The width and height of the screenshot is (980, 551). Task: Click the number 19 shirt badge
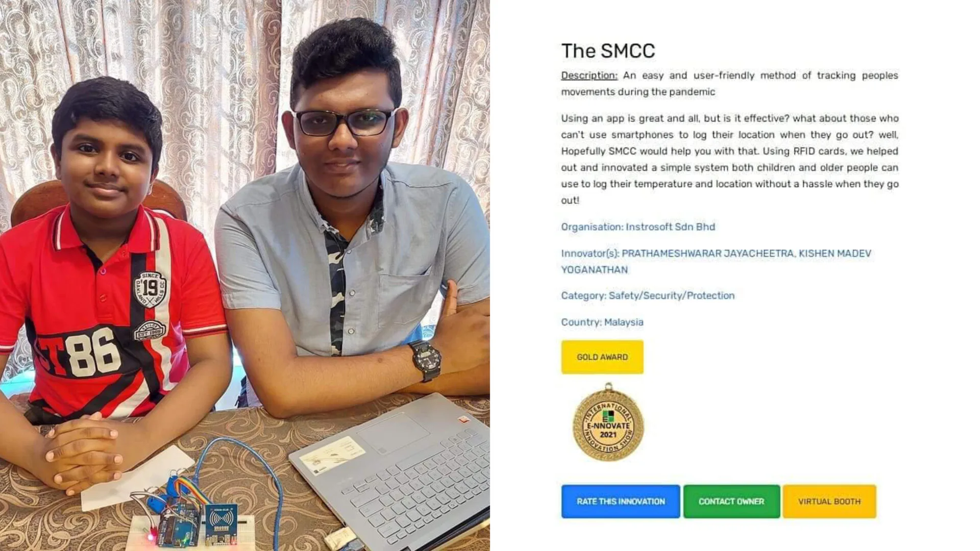[150, 289]
